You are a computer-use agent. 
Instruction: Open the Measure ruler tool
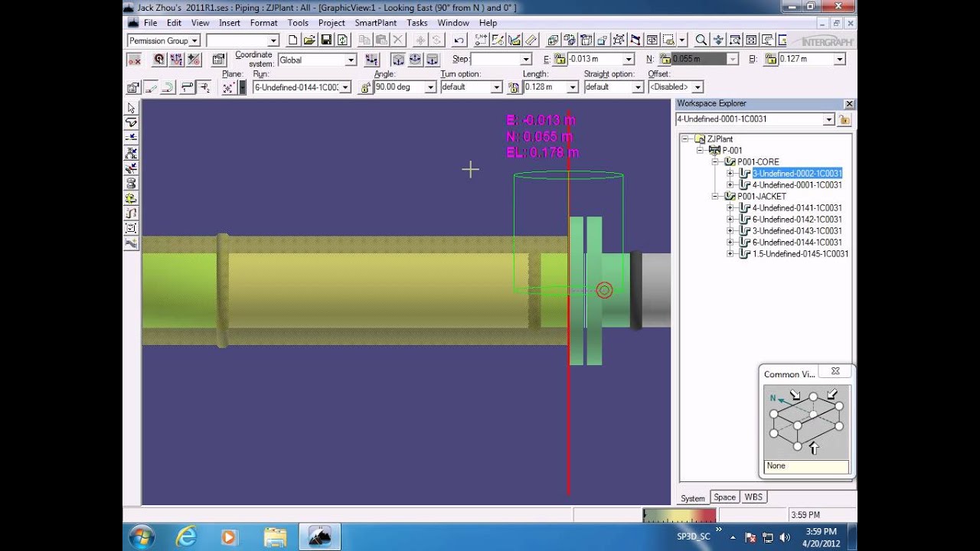(531, 41)
